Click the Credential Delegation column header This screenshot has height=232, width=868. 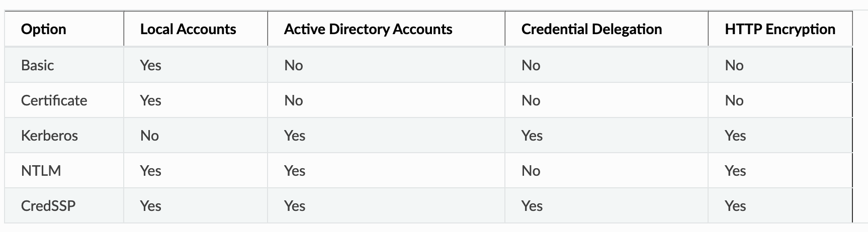[x=591, y=29]
